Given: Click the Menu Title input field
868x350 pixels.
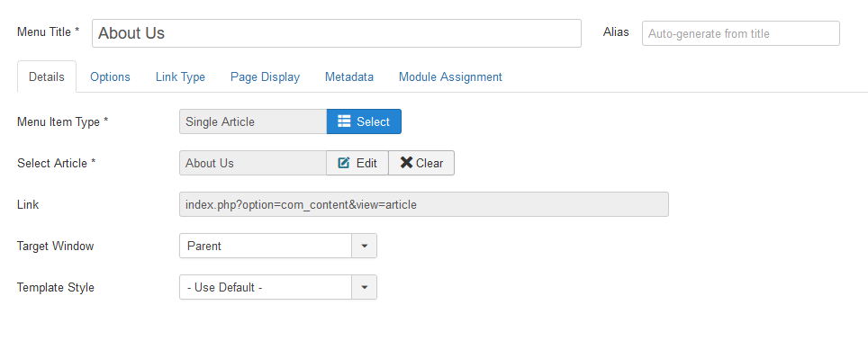Looking at the screenshot, I should (337, 33).
